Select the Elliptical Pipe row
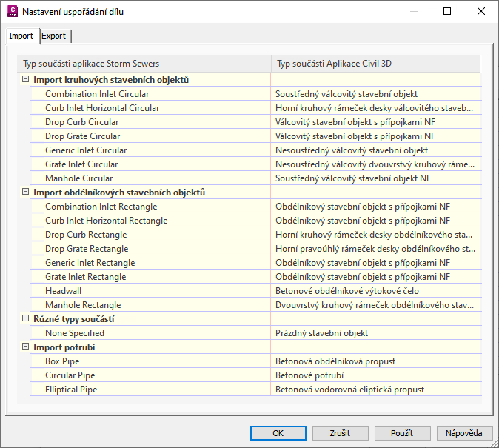Image resolution: width=499 pixels, height=448 pixels. [70, 390]
